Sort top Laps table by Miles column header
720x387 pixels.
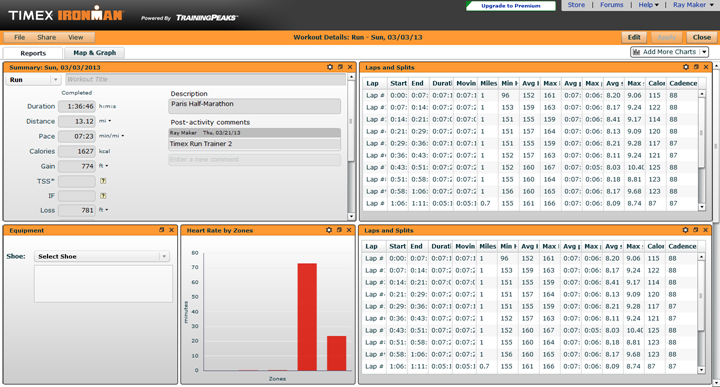pyautogui.click(x=488, y=83)
